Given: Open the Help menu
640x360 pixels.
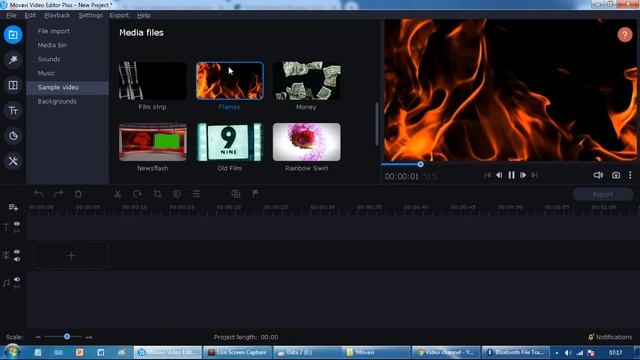Looking at the screenshot, I should pos(144,15).
